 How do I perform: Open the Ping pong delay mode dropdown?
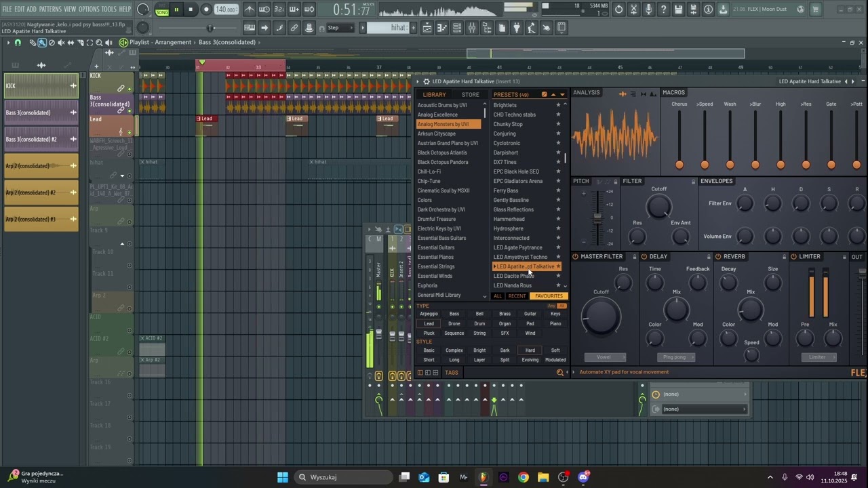tap(675, 357)
